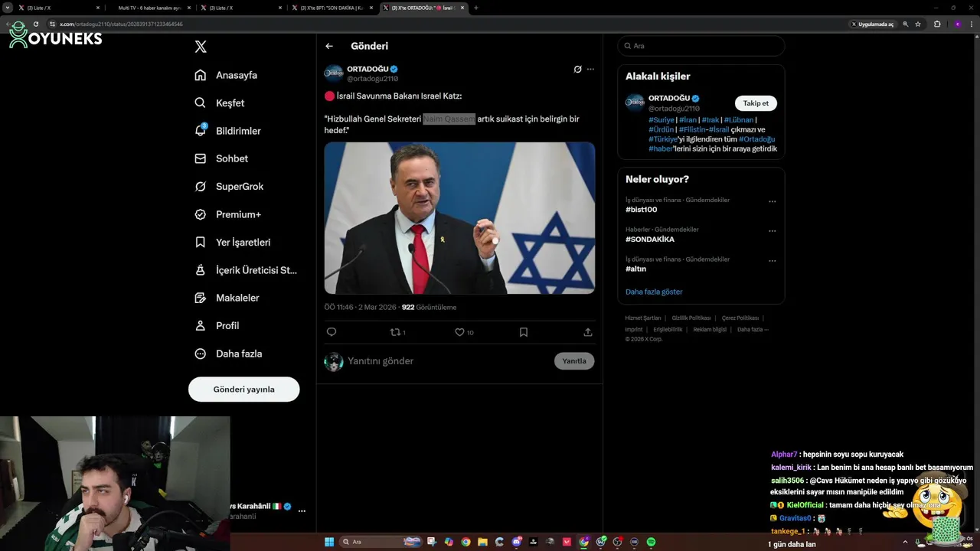The image size is (980, 551).
Task: Click Grok icon on the post
Action: point(577,69)
